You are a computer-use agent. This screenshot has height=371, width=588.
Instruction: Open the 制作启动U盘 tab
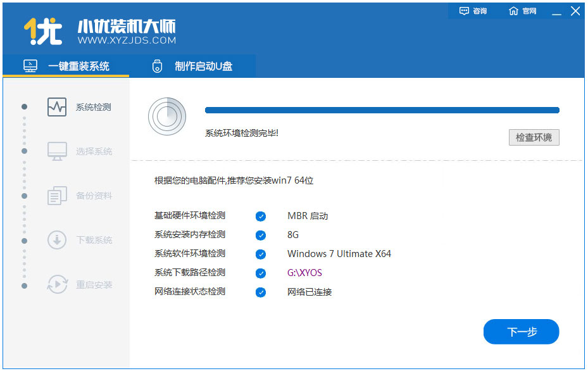(x=192, y=66)
